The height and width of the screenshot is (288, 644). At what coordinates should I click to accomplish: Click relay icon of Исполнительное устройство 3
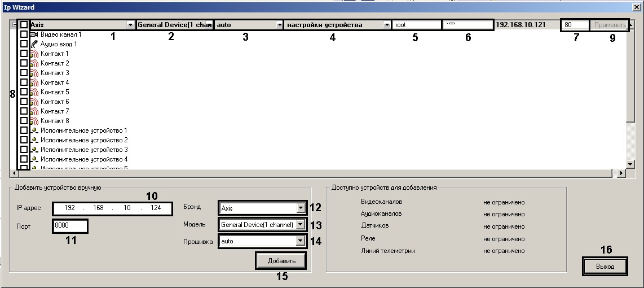click(x=34, y=150)
